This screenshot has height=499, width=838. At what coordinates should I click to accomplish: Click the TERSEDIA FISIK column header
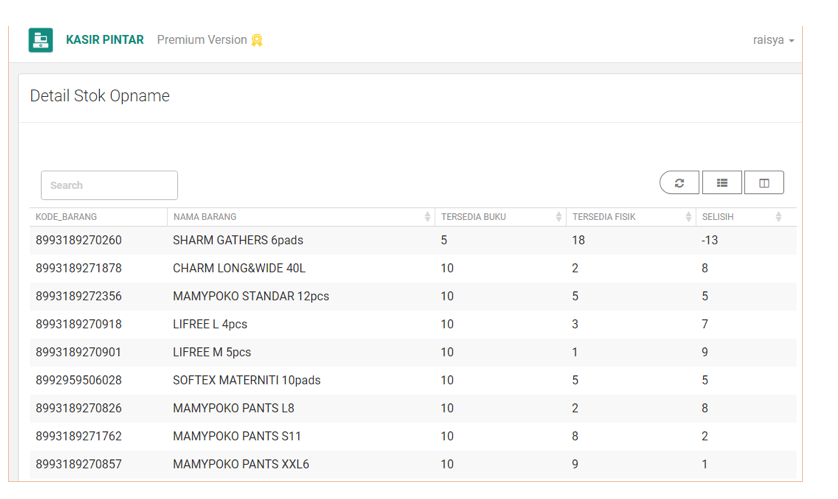click(x=604, y=217)
